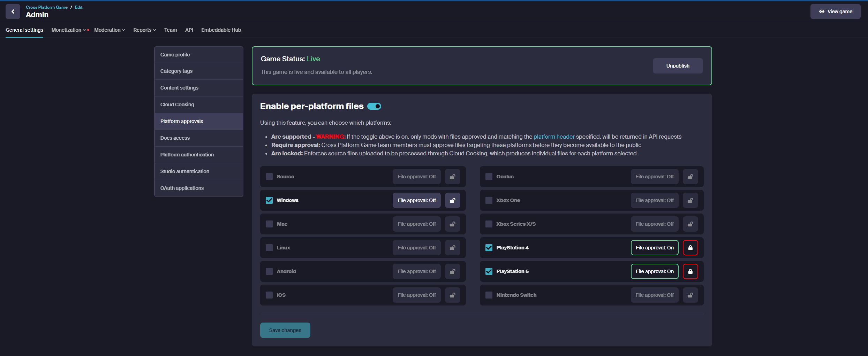The height and width of the screenshot is (356, 868).
Task: Select Platform approvals in sidebar
Action: click(199, 121)
